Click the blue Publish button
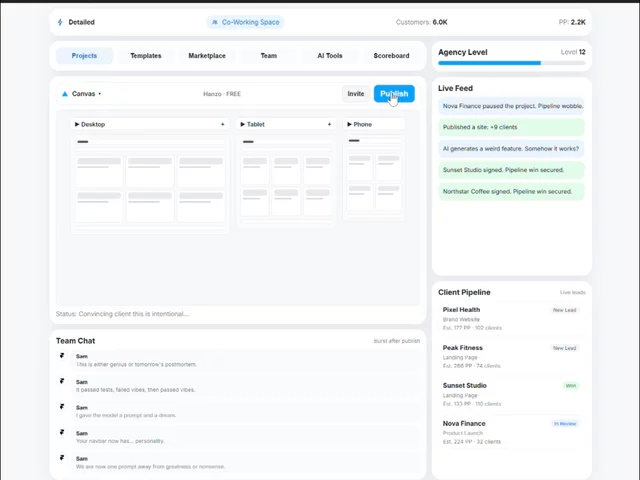Image resolution: width=640 pixels, height=480 pixels. (x=394, y=94)
